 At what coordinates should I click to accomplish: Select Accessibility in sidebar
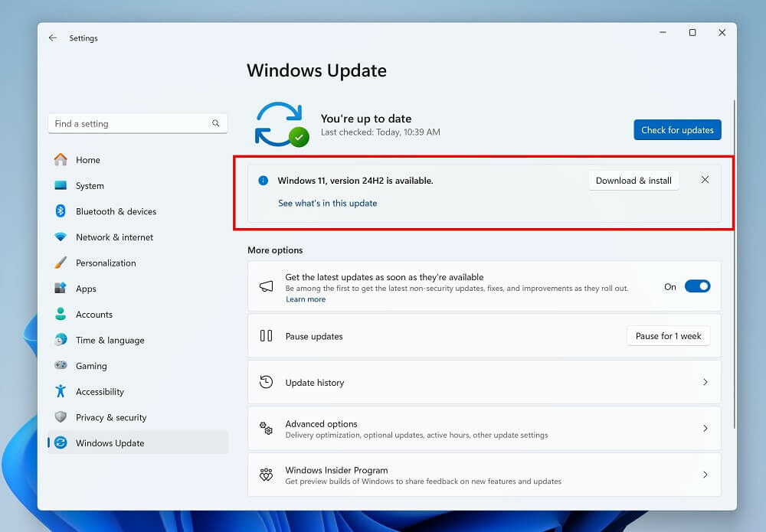click(x=138, y=391)
